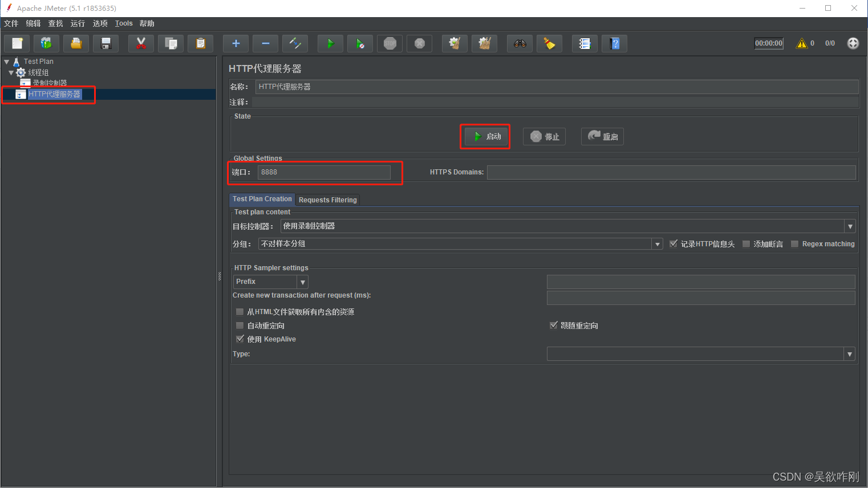Click the yellow warning log icon
The image size is (868, 488).
802,43
